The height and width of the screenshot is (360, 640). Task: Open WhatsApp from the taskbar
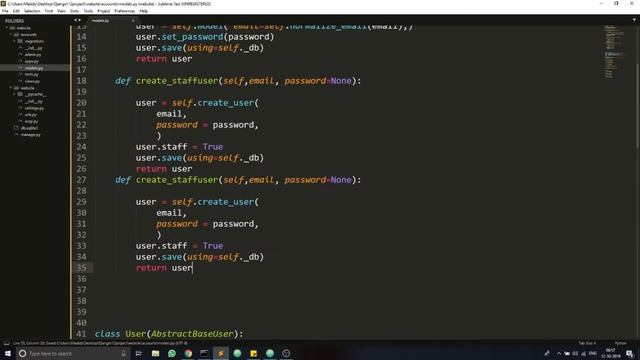coord(172,353)
